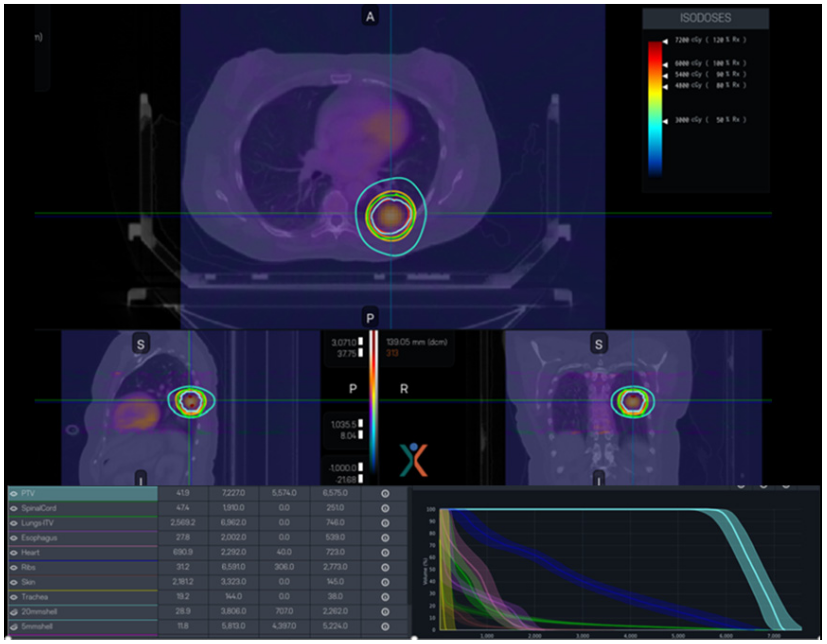Toggle SpinalCord visibility eye icon
The image size is (827, 644).
(x=14, y=508)
